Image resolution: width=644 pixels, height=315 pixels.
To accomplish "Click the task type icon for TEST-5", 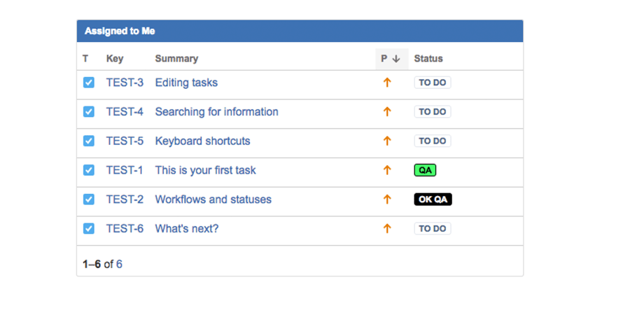I will coord(89,141).
